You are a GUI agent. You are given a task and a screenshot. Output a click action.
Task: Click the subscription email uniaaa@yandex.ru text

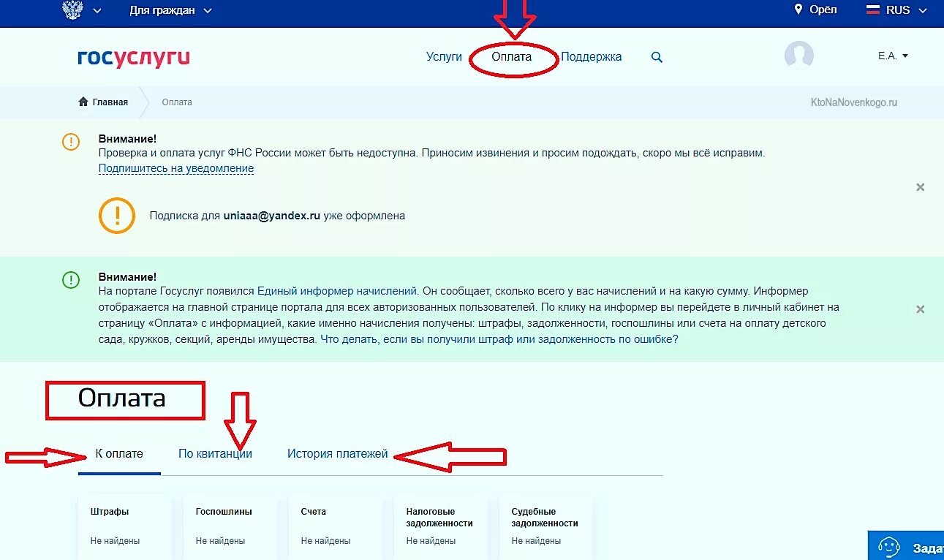pos(272,216)
